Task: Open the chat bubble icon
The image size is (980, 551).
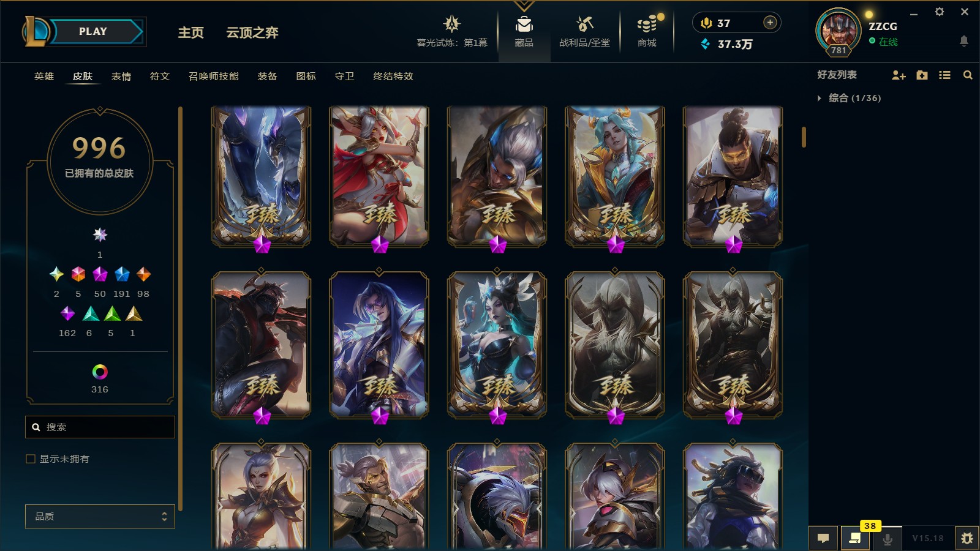Action: point(823,538)
